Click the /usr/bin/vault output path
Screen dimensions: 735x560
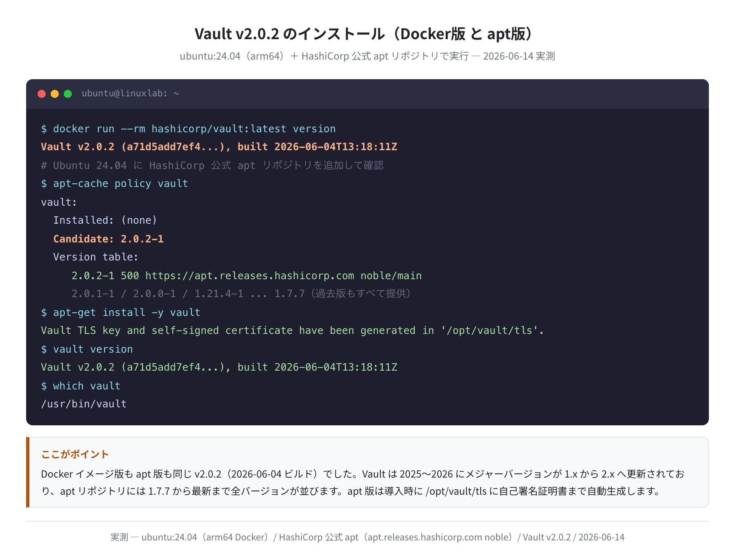[x=84, y=404]
